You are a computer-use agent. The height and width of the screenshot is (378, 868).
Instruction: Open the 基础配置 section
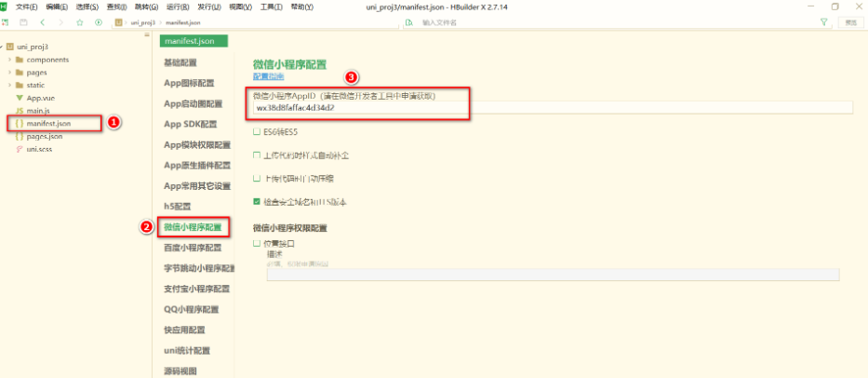point(180,62)
